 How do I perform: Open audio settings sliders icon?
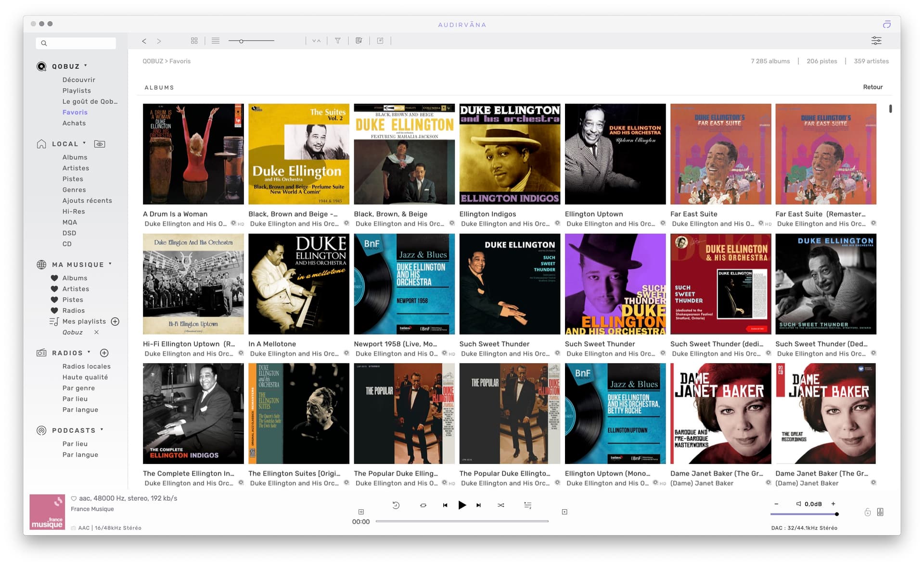(876, 41)
